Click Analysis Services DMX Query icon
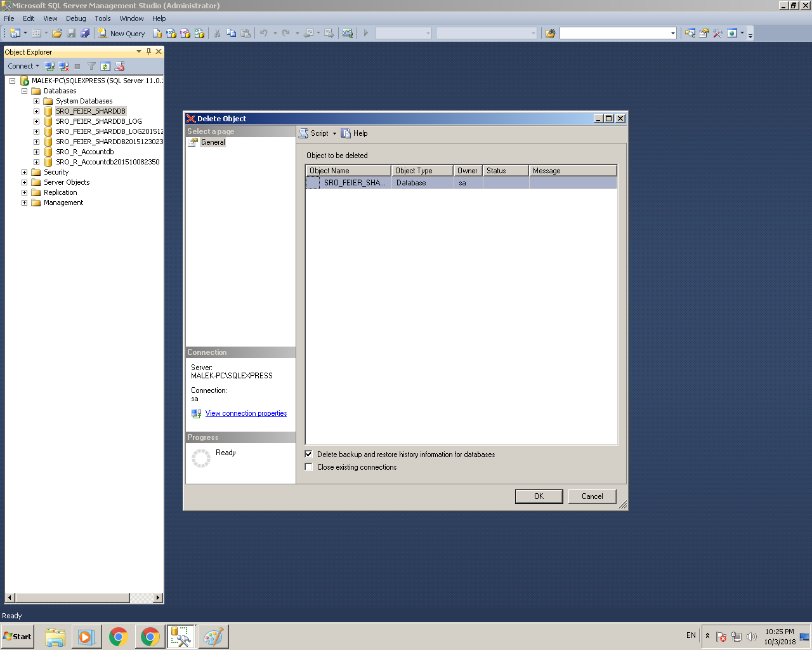812x650 pixels. 185,33
